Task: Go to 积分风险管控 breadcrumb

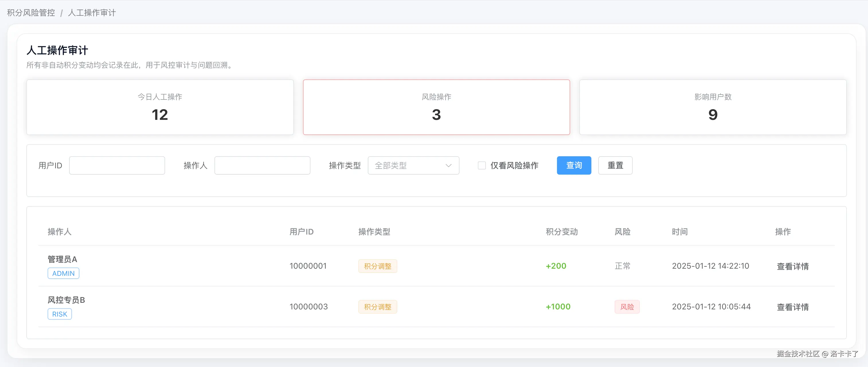Action: click(31, 13)
